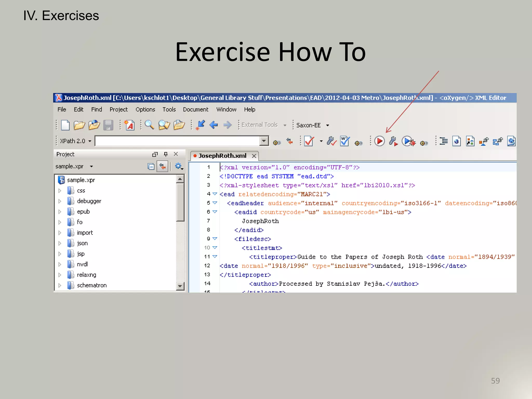Click the Configure validation scenario wrench icon
The width and height of the screenshot is (532, 399).
click(331, 141)
